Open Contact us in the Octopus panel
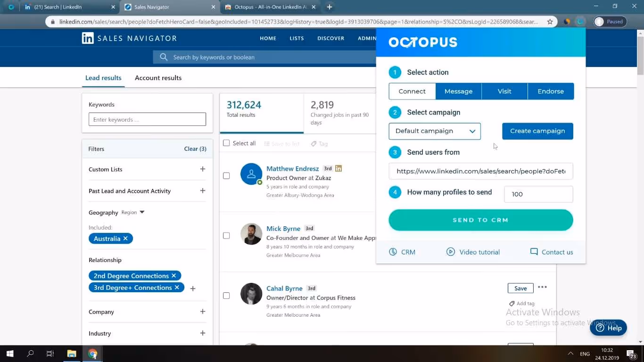The height and width of the screenshot is (362, 644). 551,252
